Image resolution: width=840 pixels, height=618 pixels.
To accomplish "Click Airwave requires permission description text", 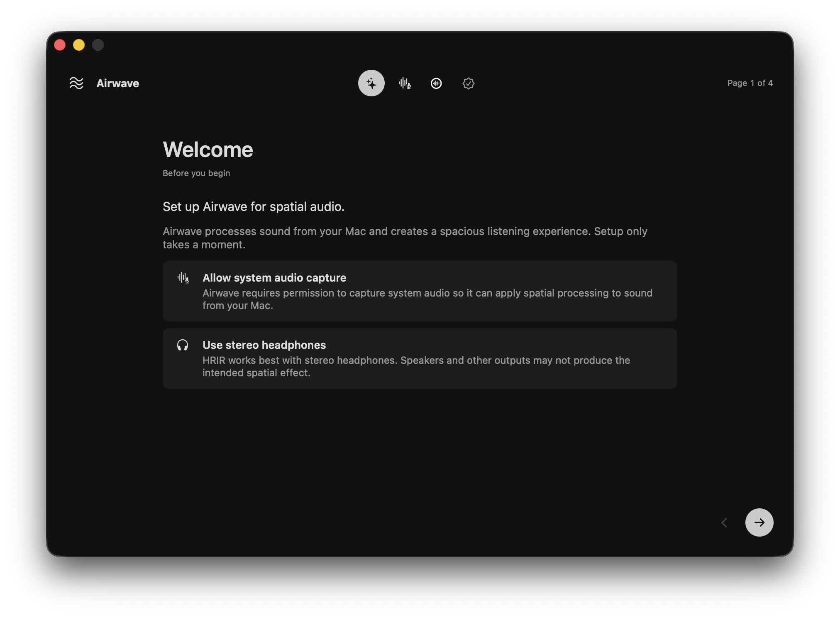I will pyautogui.click(x=427, y=299).
